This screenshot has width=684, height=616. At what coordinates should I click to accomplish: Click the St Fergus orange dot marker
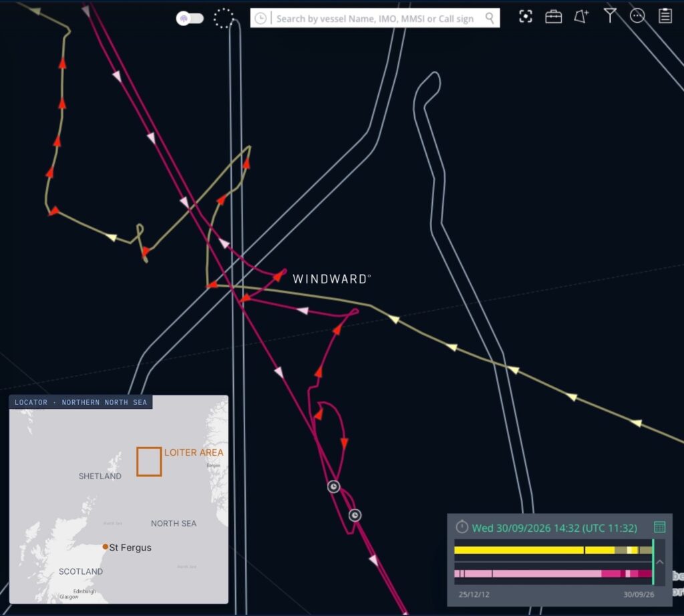[x=105, y=547]
